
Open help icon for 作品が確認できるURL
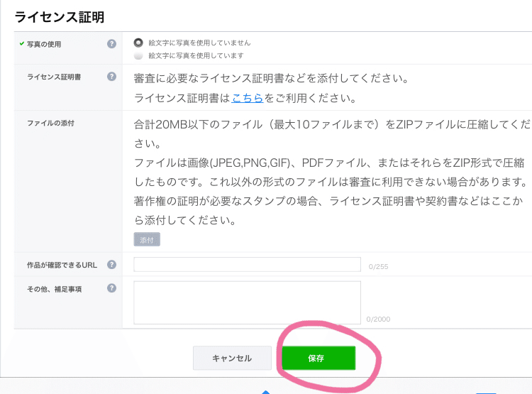coord(111,265)
